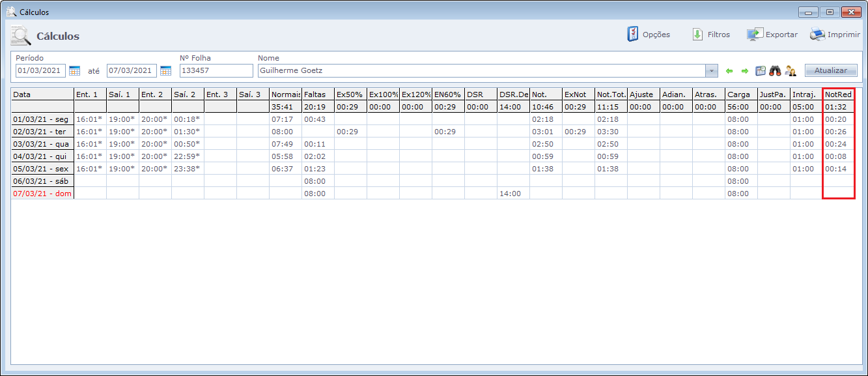
Task: Click the two-people employee icon
Action: [791, 70]
